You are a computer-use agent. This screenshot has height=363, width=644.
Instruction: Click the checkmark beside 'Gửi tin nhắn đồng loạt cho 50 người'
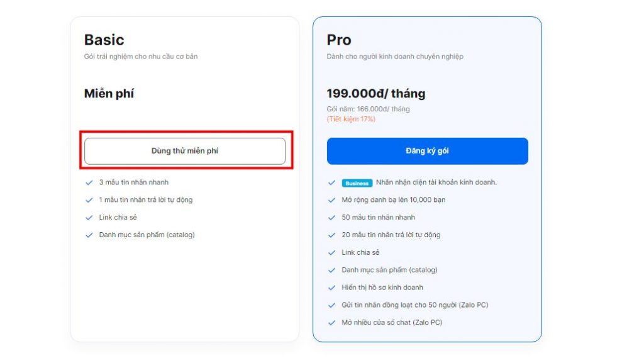pyautogui.click(x=330, y=304)
